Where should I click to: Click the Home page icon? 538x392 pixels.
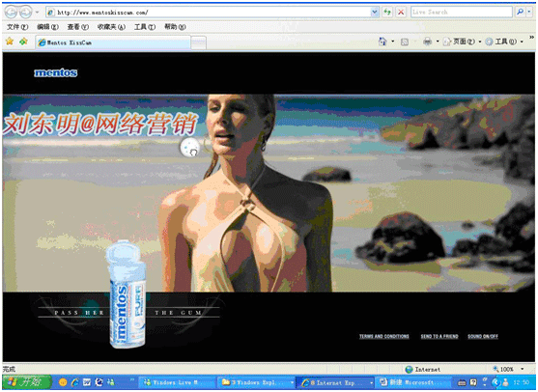pos(382,42)
